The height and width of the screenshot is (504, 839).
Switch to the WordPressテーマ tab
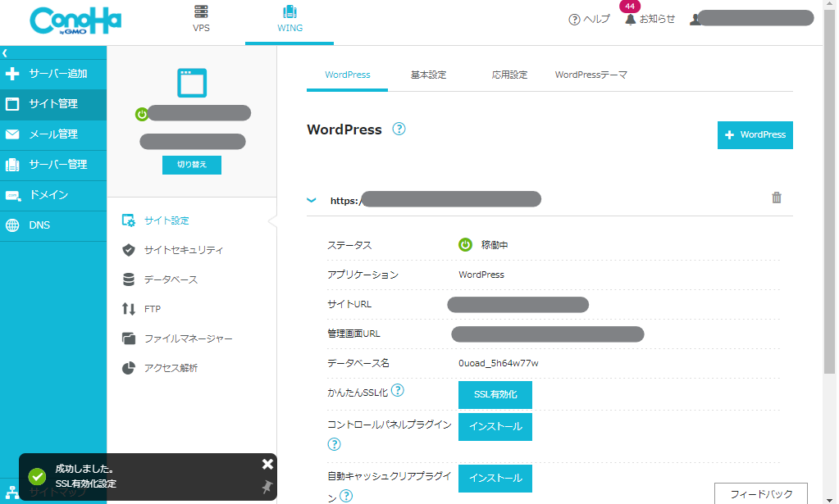pos(590,75)
